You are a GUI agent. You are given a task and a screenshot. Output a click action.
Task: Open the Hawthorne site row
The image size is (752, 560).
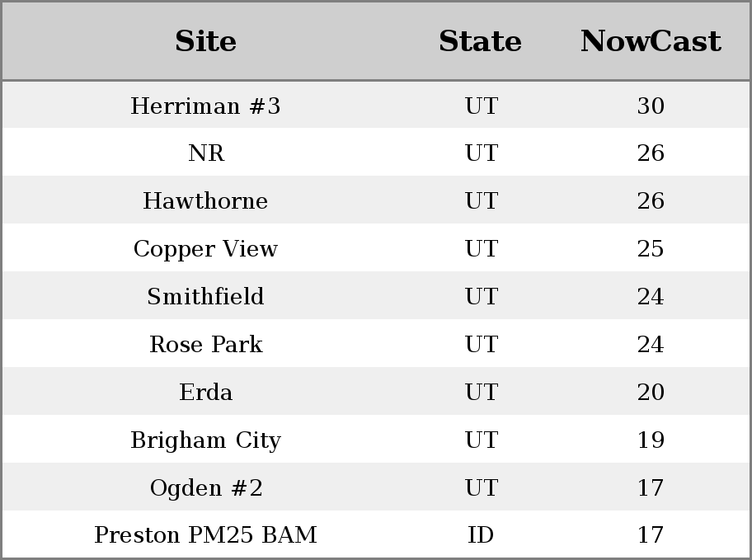(x=205, y=201)
